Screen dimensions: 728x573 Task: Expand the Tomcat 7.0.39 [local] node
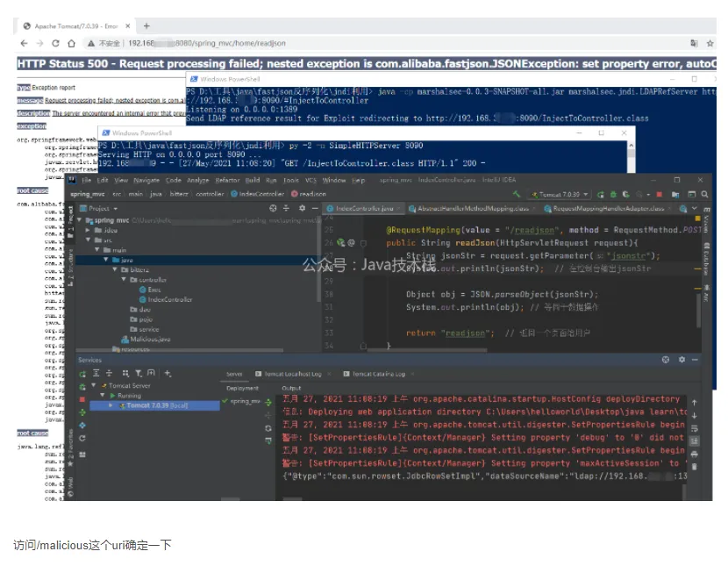coord(111,405)
